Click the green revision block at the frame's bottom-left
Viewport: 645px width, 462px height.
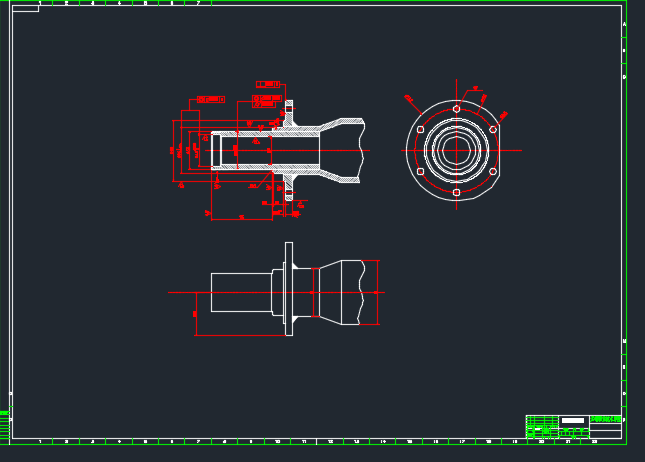5,425
